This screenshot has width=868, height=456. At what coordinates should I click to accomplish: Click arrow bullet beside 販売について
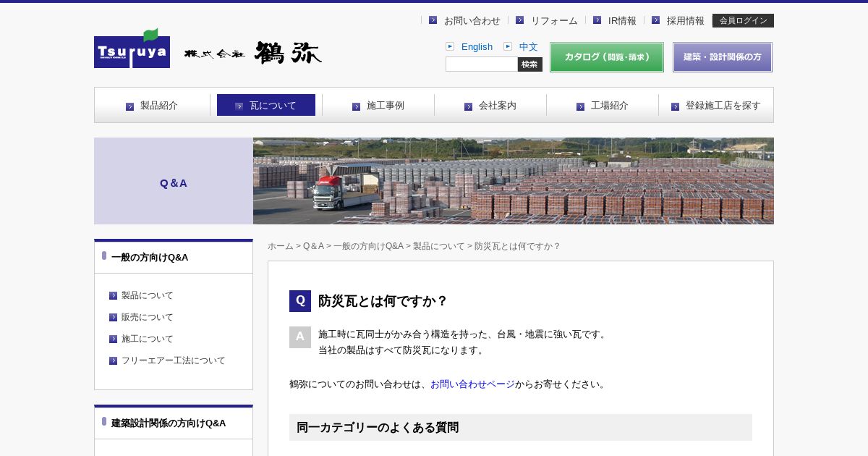(x=113, y=318)
